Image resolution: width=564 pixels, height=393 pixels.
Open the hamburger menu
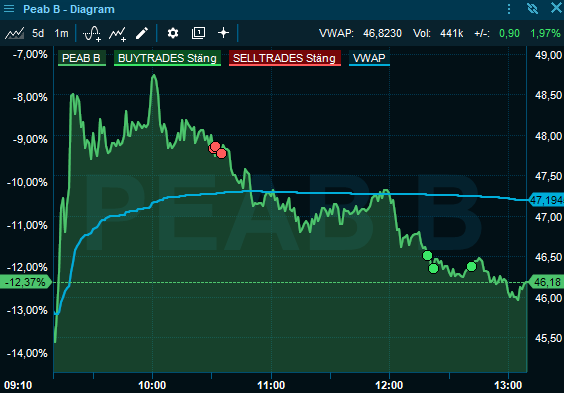coord(9,9)
